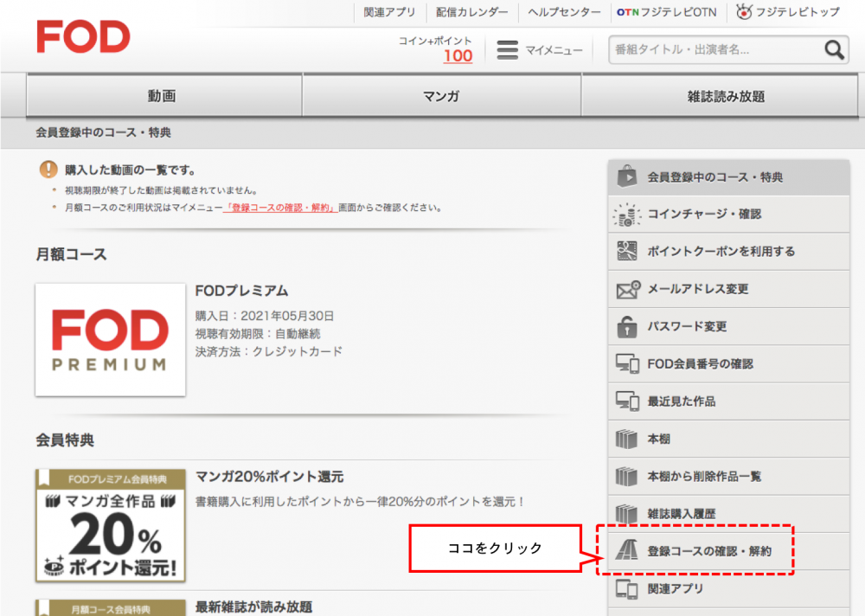Click the devices icon beside FOD会員番号の確認

[627, 363]
